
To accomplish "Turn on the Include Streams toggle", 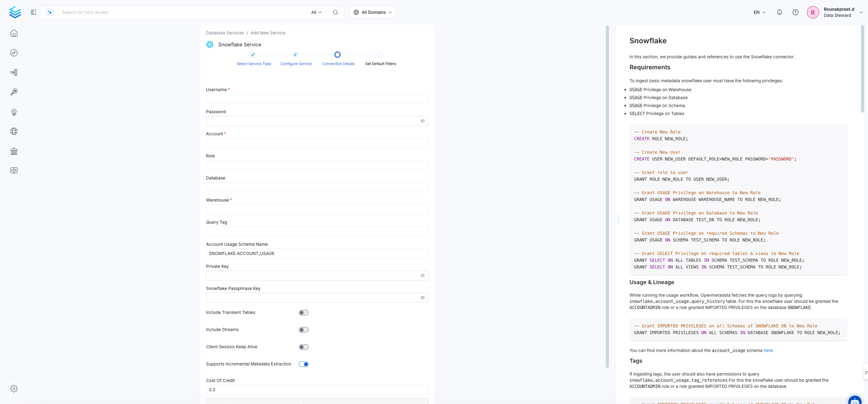I will click(303, 330).
